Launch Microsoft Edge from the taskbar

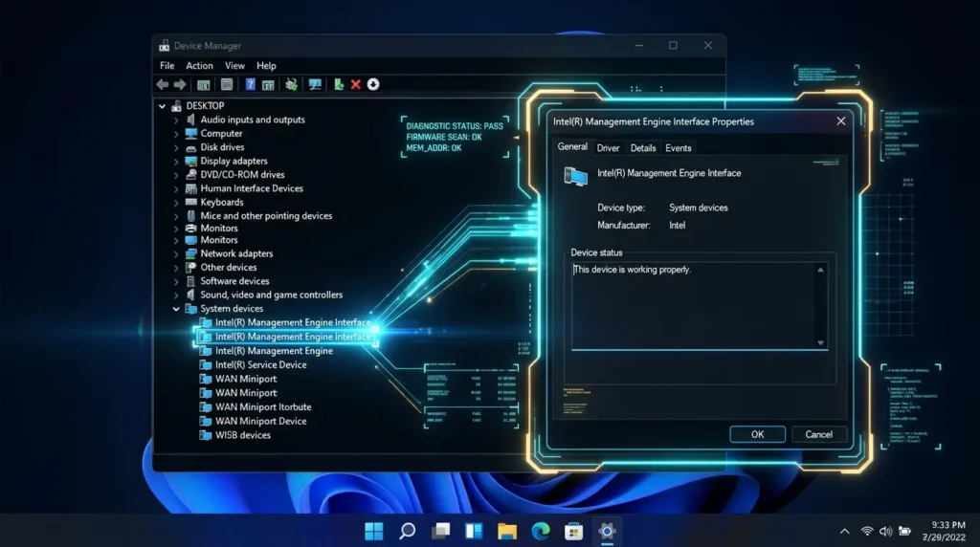point(541,532)
